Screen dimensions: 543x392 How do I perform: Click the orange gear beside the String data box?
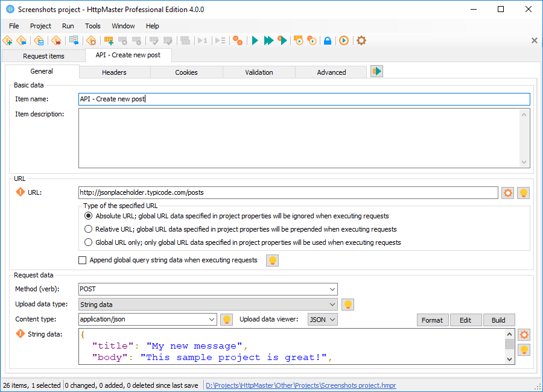pyautogui.click(x=524, y=334)
